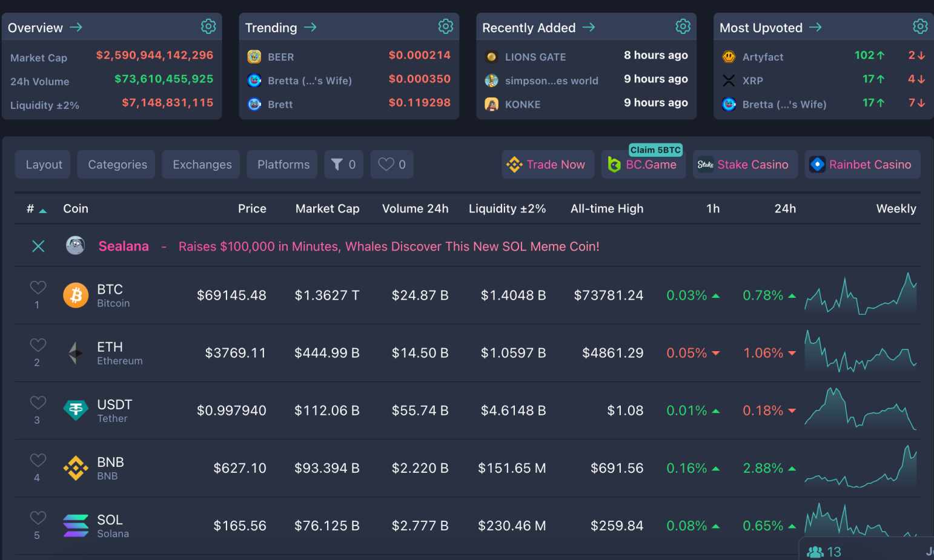
Task: Open the Layout dropdown
Action: 42,164
